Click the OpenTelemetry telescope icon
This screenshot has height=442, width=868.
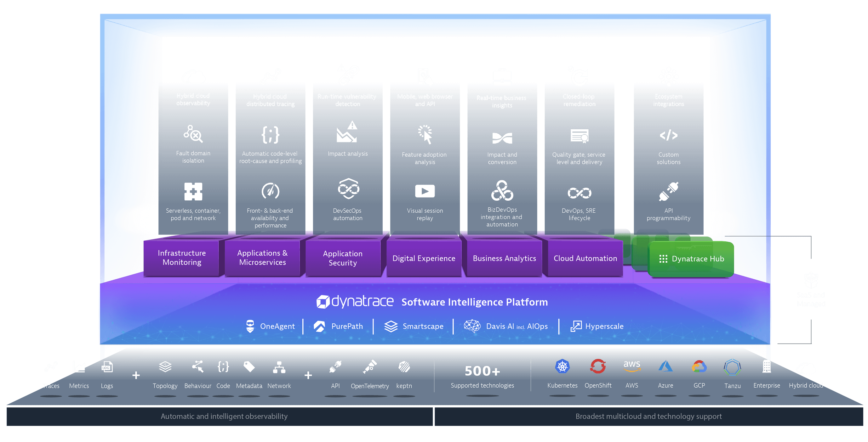tap(370, 367)
